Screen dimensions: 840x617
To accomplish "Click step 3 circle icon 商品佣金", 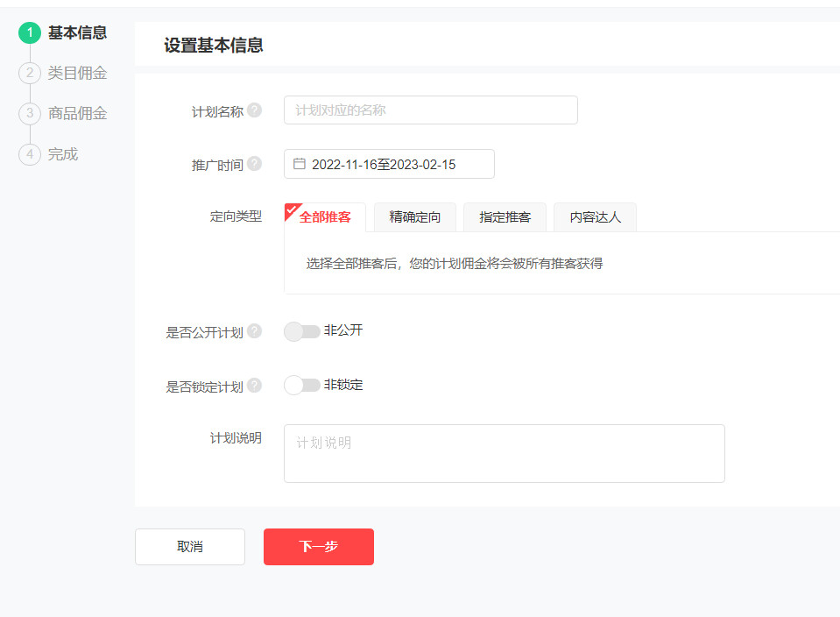I will (x=30, y=114).
